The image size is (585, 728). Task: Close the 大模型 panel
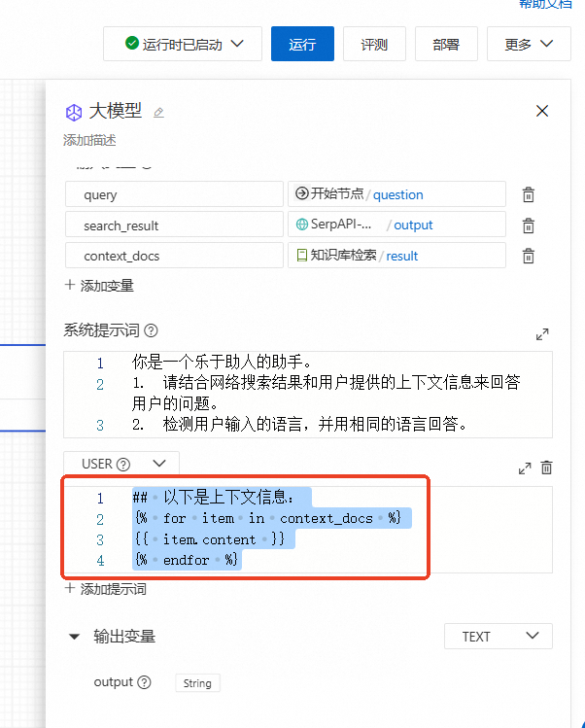click(542, 111)
